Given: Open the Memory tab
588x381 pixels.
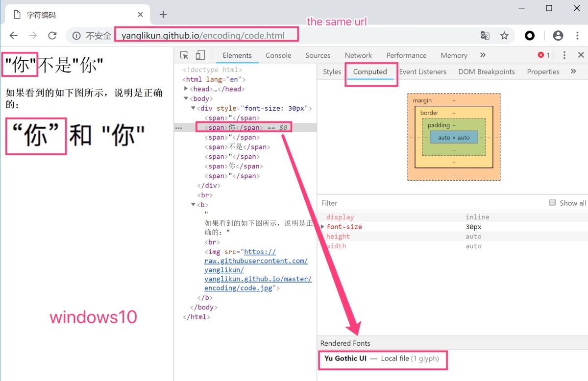Looking at the screenshot, I should coord(454,55).
